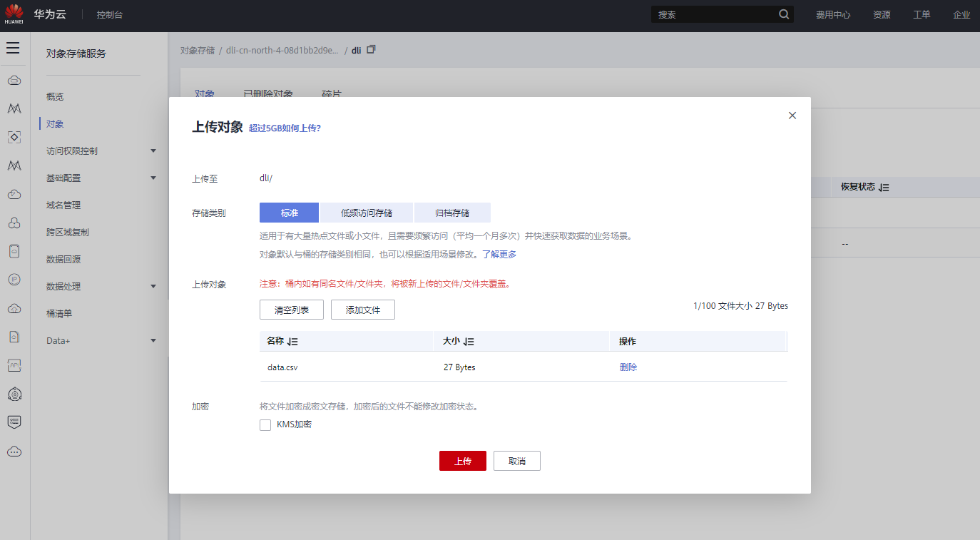The height and width of the screenshot is (540, 980).
Task: Click the search magnifier icon
Action: 784,14
